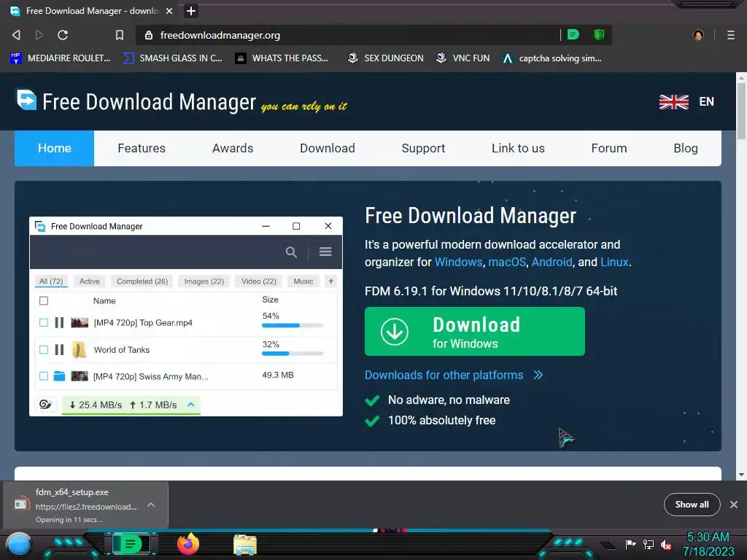Open MEDIAFIRE ROULET... bookmark

(60, 58)
